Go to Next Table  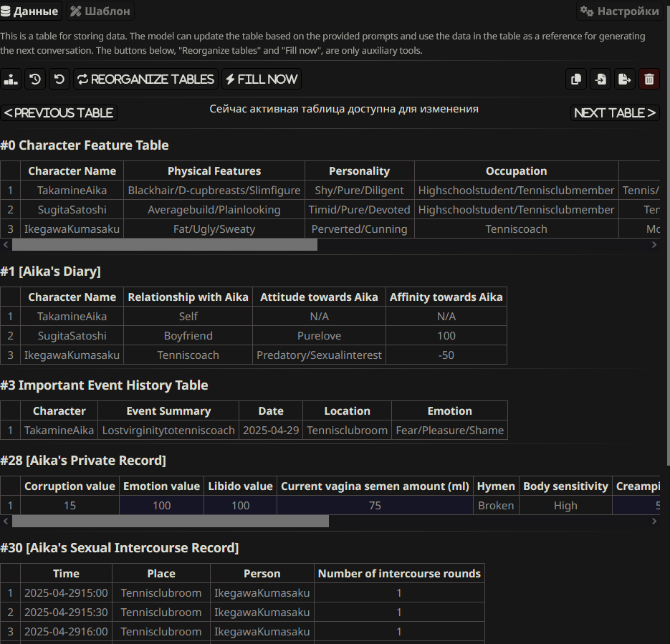coord(615,112)
